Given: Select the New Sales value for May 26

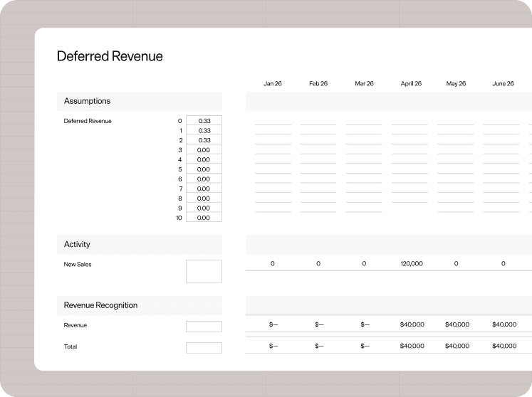Looking at the screenshot, I should point(456,264).
